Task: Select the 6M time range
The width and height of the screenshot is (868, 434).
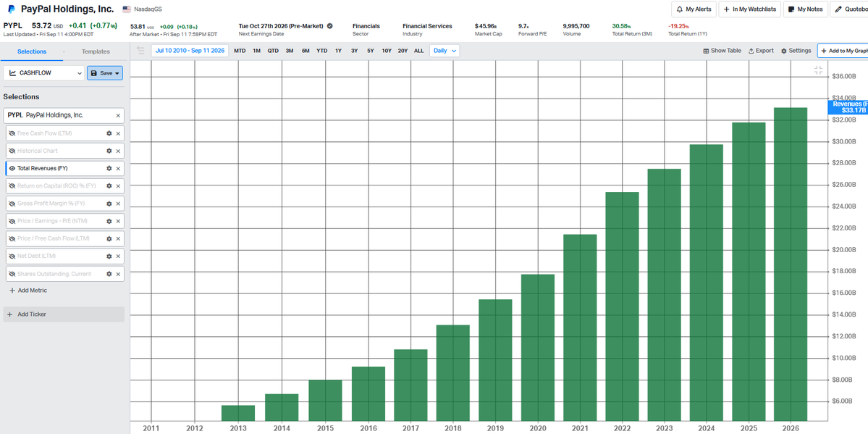Action: pyautogui.click(x=306, y=51)
